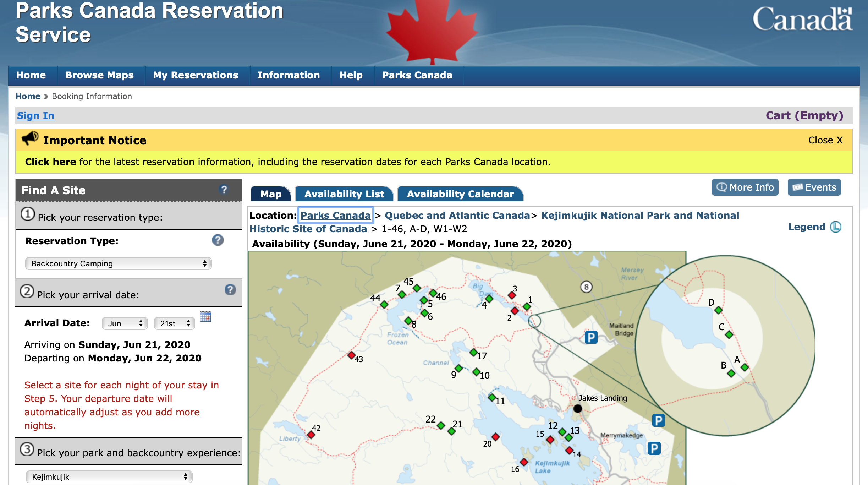Open the arrival month Jun dropdown
The image size is (868, 485).
125,323
